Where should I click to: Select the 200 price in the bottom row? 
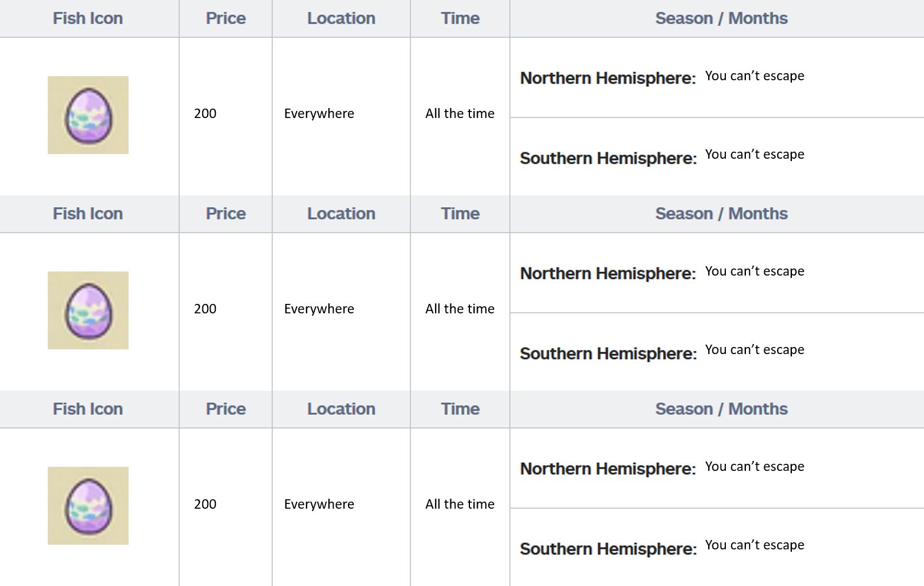click(205, 504)
